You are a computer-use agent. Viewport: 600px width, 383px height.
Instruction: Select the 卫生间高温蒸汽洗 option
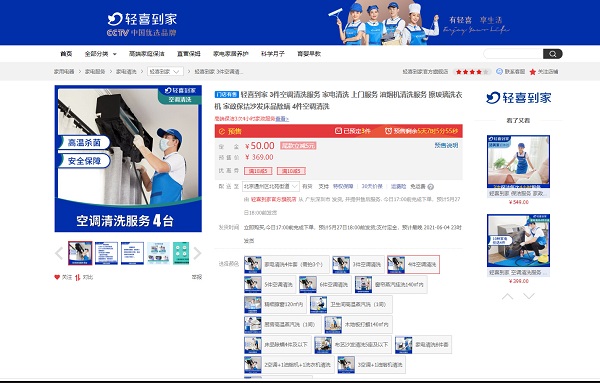pos(351,305)
